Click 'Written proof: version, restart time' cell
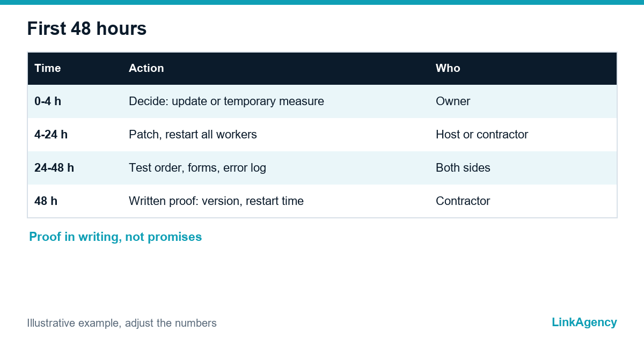644x338 pixels. pyautogui.click(x=216, y=201)
